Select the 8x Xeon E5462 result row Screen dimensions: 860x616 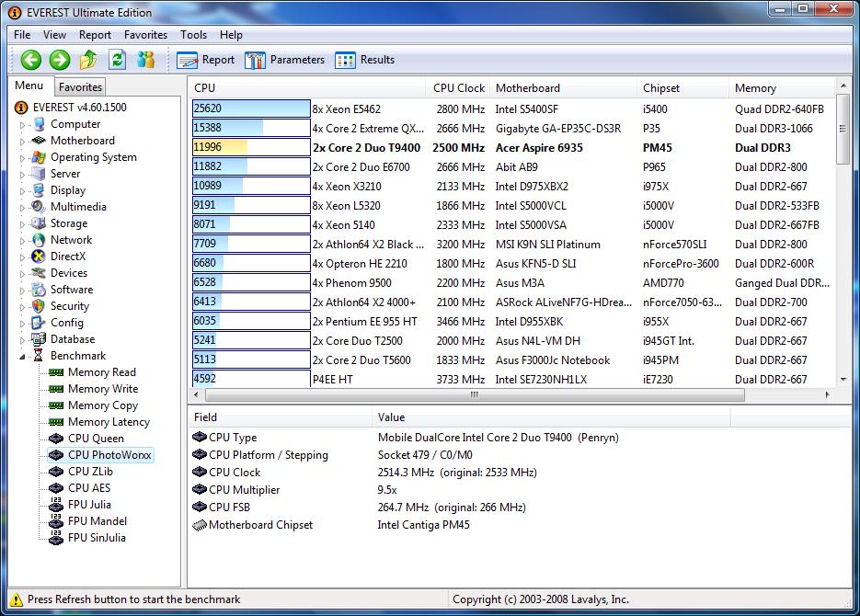513,109
